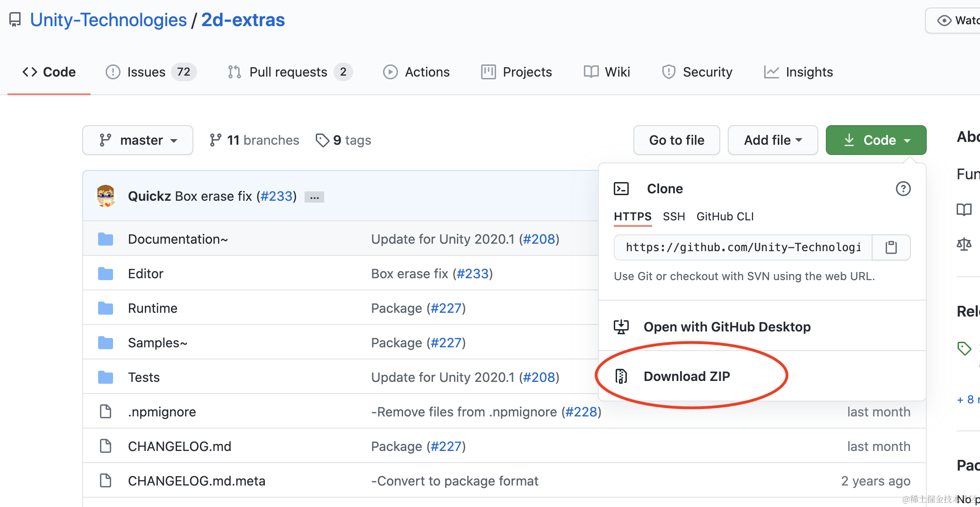Click the Quickz author avatar
Screen dimensions: 980x507
pos(106,196)
